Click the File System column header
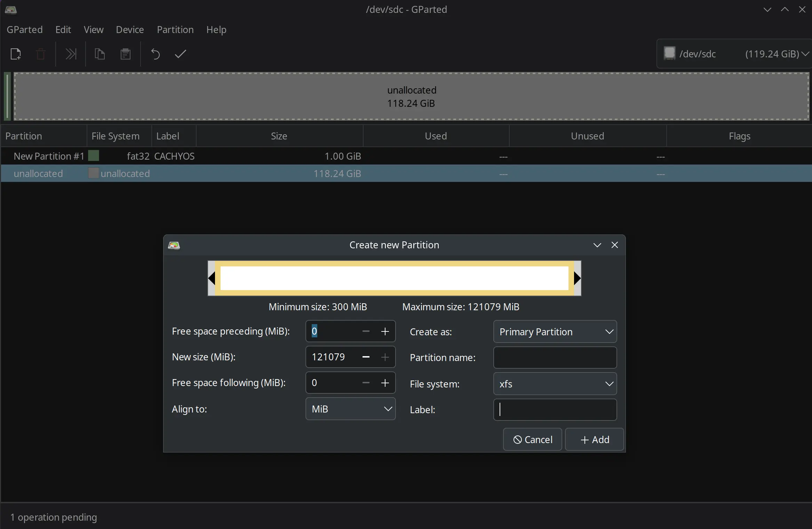Screen dimensions: 812x529 [x=119, y=136]
